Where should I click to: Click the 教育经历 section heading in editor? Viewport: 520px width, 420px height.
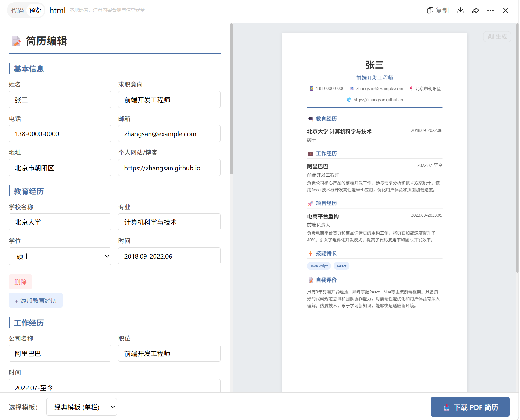[29, 191]
